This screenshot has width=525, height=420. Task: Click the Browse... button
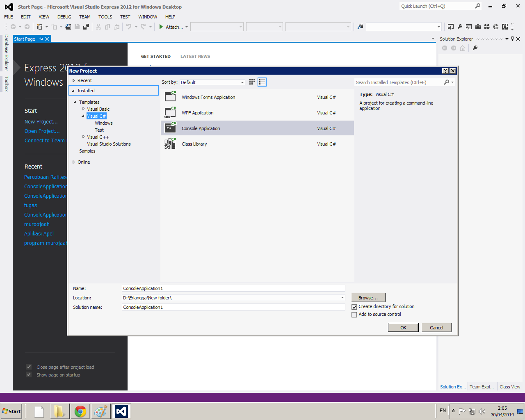click(368, 298)
